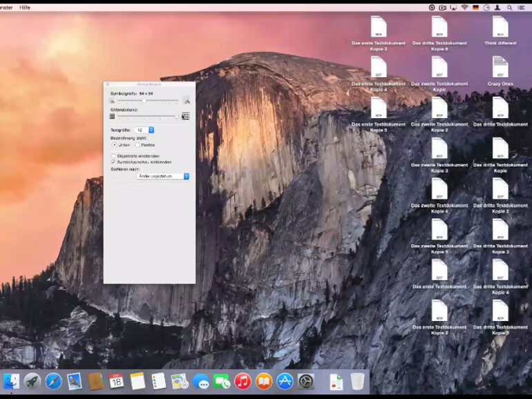Open the German flag input menu
Viewport: 532px width, 399px height.
click(x=475, y=8)
